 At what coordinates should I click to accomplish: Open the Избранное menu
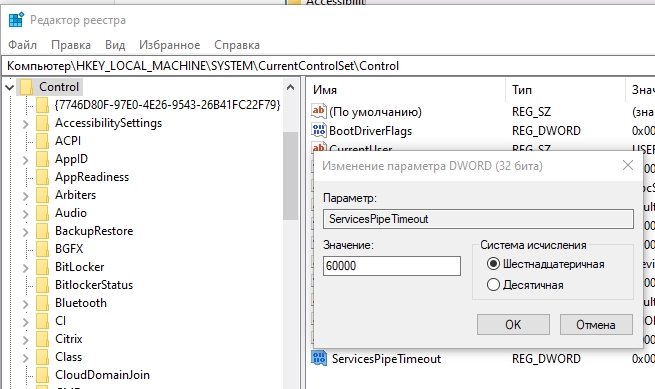170,45
